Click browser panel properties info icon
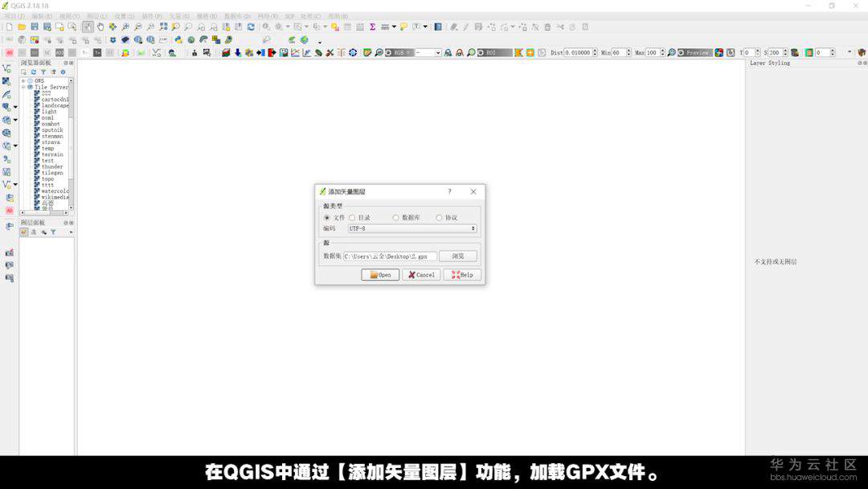This screenshot has height=489, width=868. [63, 72]
